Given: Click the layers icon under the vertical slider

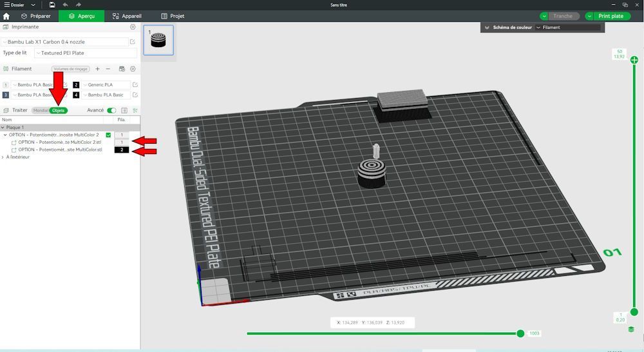Looking at the screenshot, I should coord(631,329).
